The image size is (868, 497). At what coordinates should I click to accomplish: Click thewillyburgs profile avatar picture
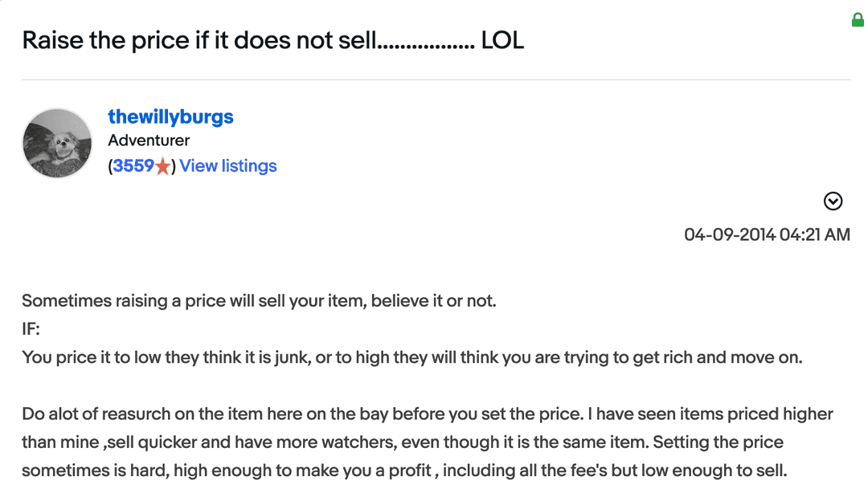tap(57, 142)
